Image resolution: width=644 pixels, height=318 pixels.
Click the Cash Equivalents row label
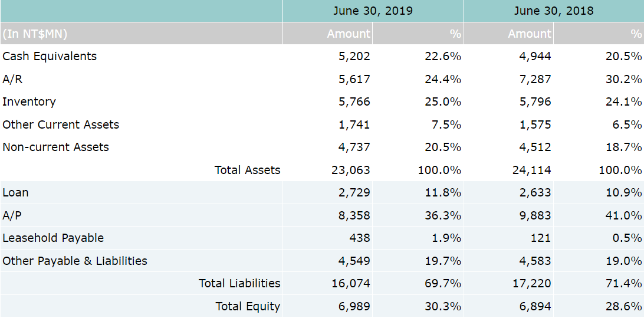click(50, 56)
